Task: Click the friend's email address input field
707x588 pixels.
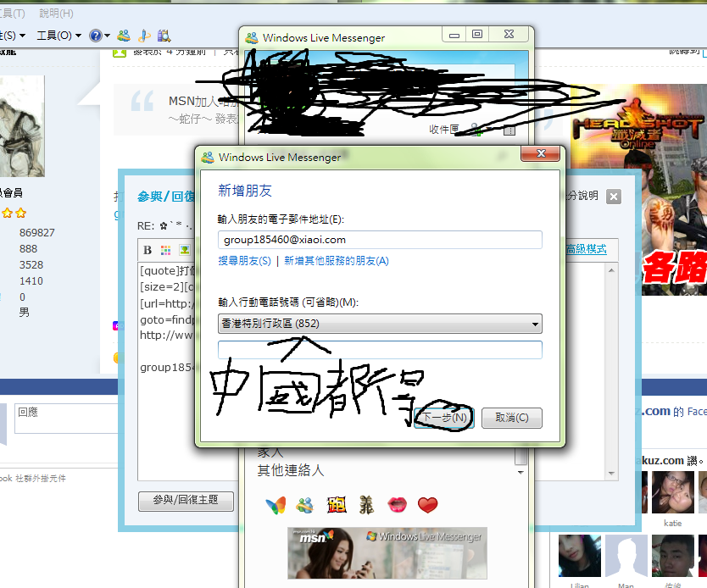Action: pyautogui.click(x=380, y=240)
